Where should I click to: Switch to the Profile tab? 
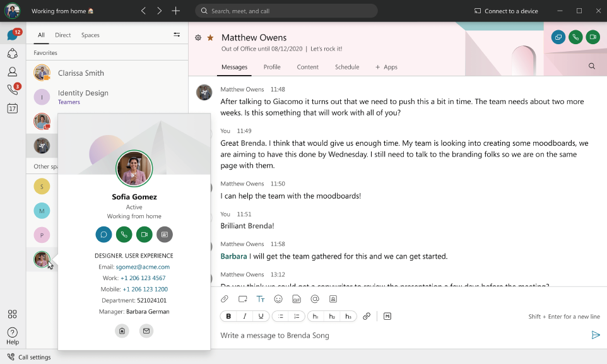pos(272,67)
